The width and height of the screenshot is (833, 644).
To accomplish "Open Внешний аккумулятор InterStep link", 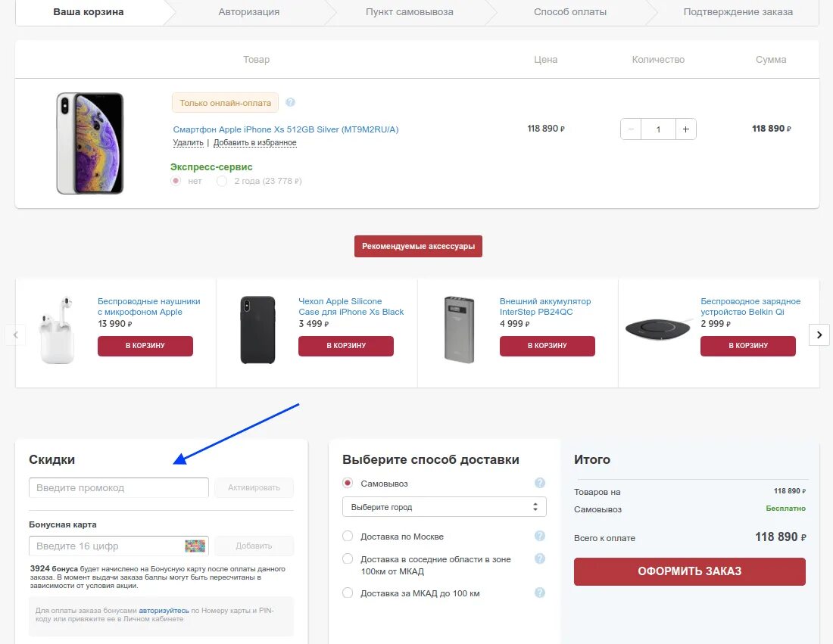I will [545, 306].
